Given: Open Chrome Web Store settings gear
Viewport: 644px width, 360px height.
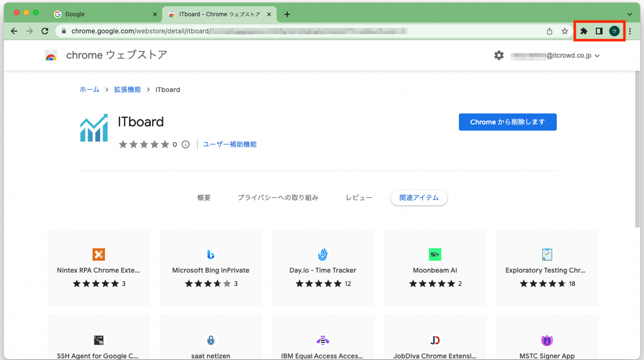Looking at the screenshot, I should click(x=499, y=55).
